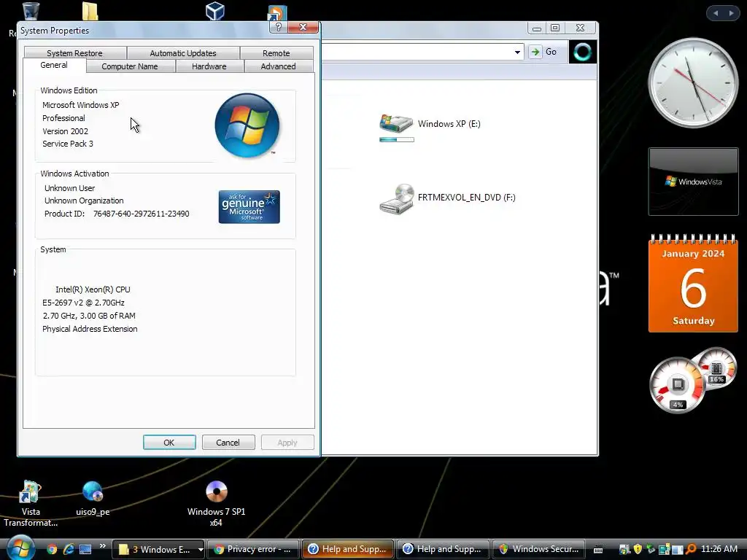
Task: Click the Windows logo in Windows Edition
Action: (247, 125)
